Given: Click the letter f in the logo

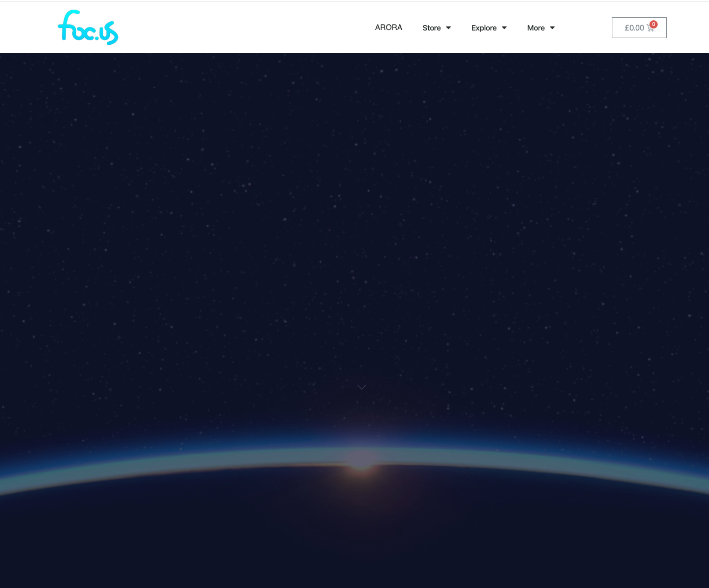Looking at the screenshot, I should [68, 24].
